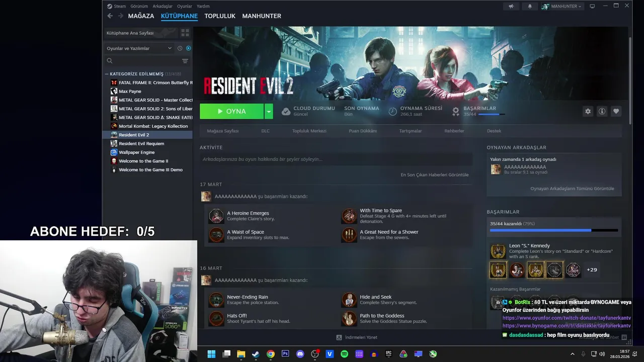This screenshot has width=644, height=362.
Task: Open the Never-Ending Rain achievement icon
Action: pos(216,300)
